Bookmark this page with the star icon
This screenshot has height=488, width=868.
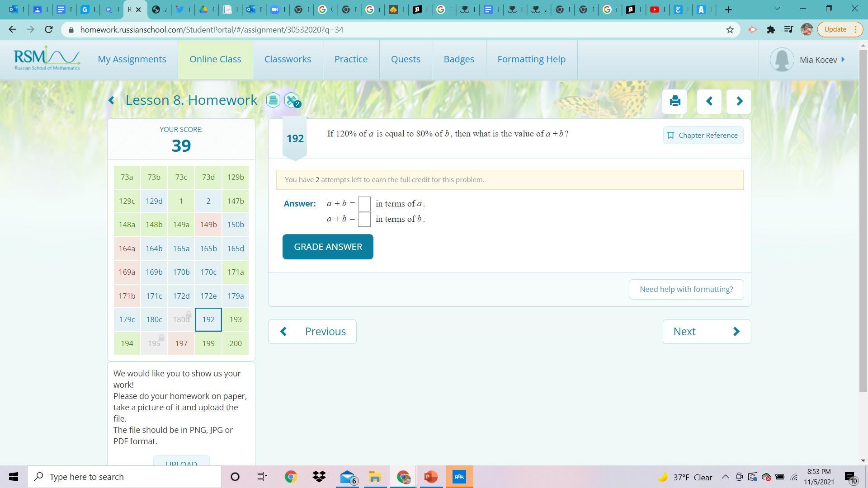[x=730, y=30]
